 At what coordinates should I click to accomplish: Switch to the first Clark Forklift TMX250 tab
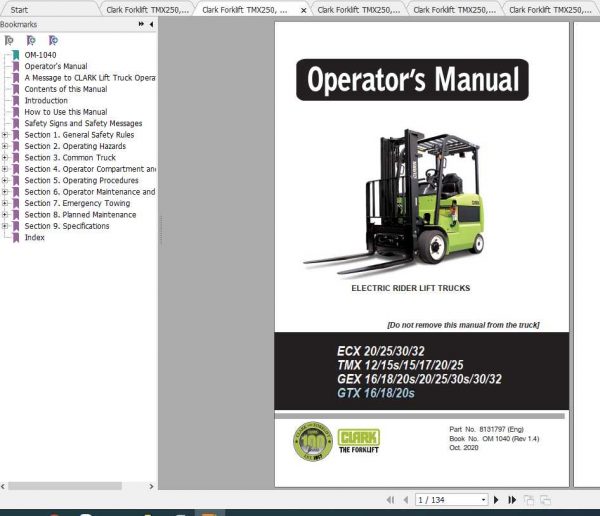click(147, 10)
